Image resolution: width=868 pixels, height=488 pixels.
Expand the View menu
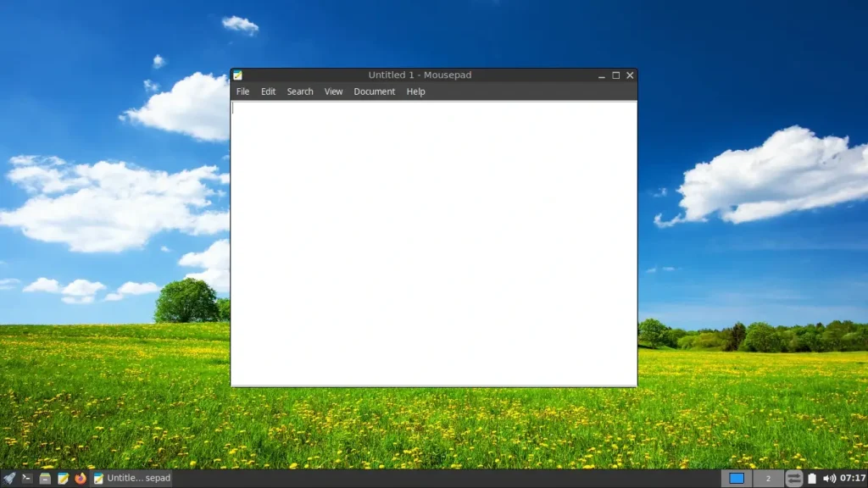(x=333, y=91)
